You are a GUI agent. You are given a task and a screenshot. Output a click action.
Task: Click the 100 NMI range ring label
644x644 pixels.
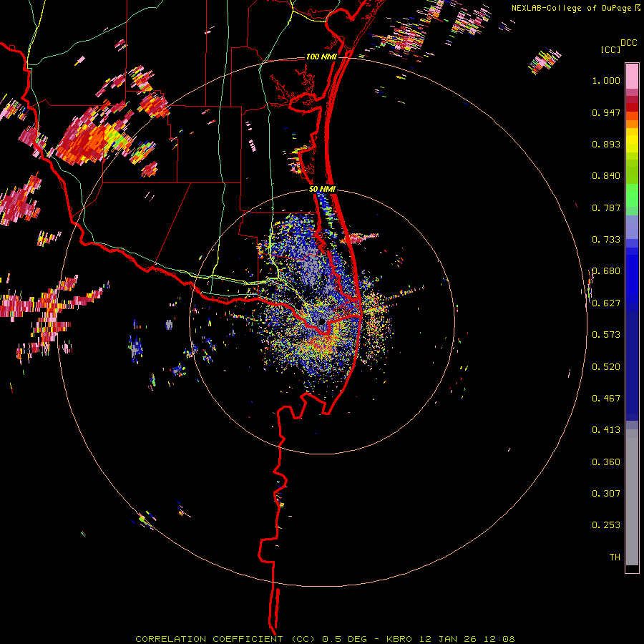(x=321, y=57)
